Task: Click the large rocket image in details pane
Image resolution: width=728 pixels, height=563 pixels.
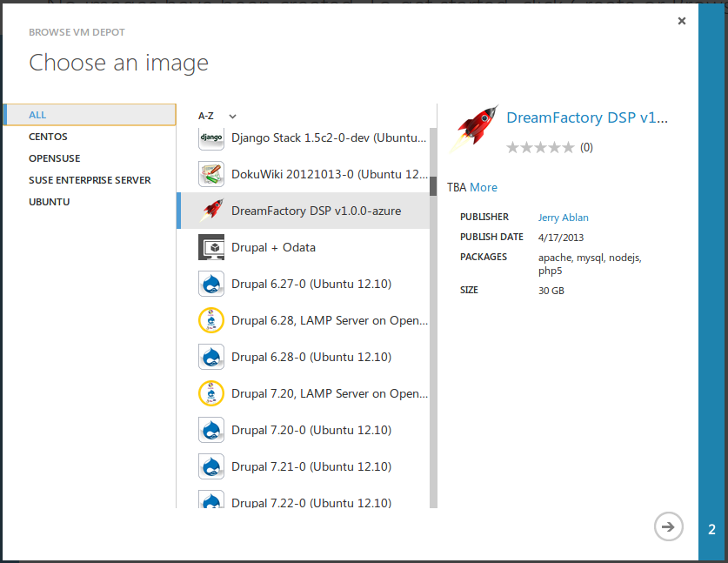Action: 473,129
